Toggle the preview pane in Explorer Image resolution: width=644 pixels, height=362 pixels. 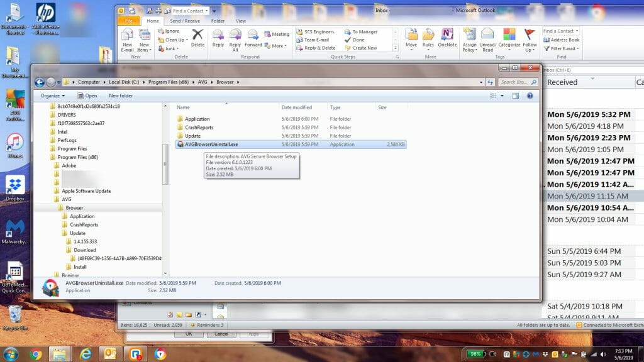tap(516, 96)
